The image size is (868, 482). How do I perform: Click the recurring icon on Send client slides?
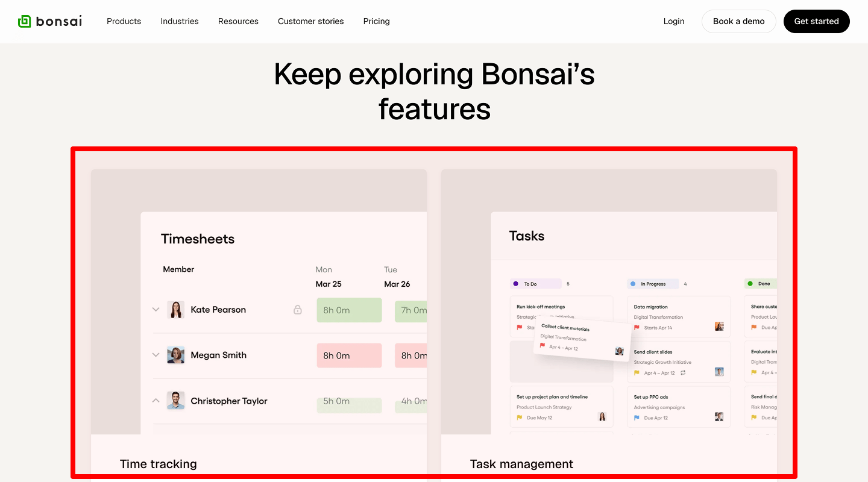tap(683, 372)
